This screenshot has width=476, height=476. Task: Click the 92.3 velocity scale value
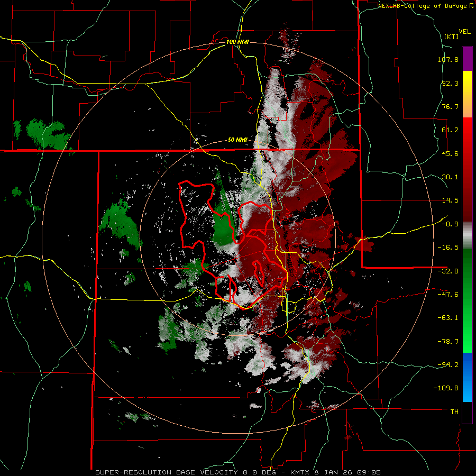[450, 83]
